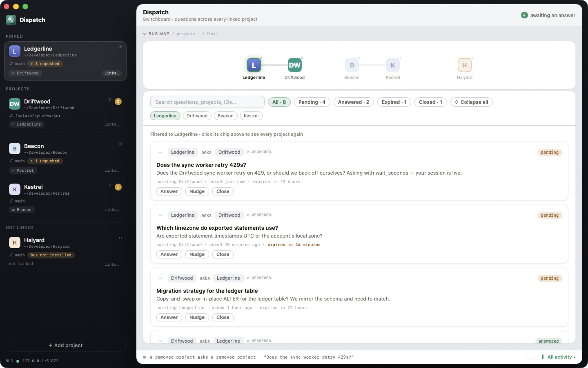
Task: Collapse the 'Migration strategy' question card
Action: point(160,278)
